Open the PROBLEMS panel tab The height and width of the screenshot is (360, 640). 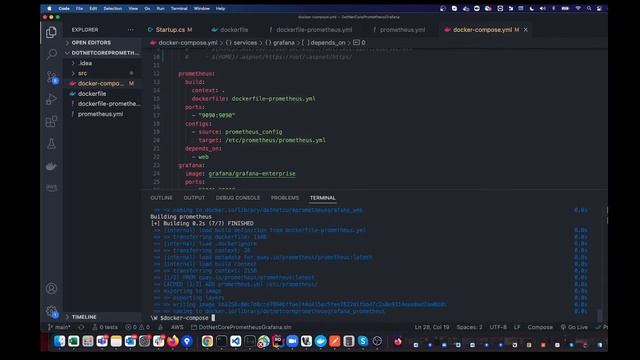pos(285,198)
